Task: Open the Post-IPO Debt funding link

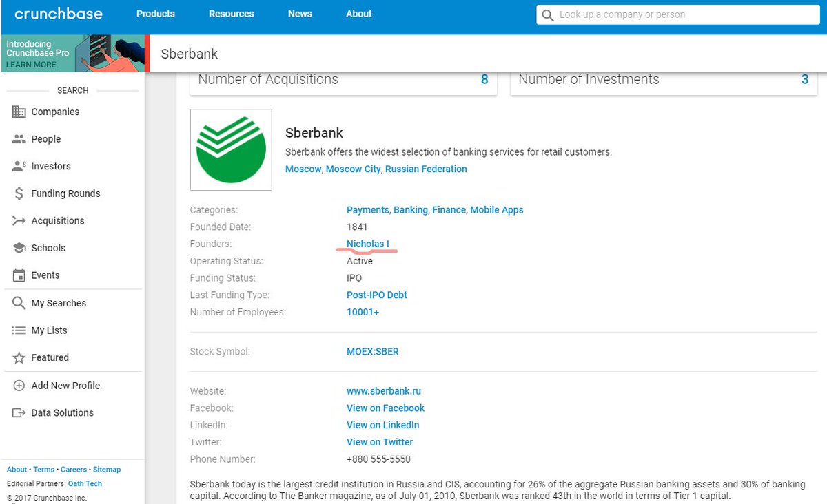Action: tap(377, 295)
